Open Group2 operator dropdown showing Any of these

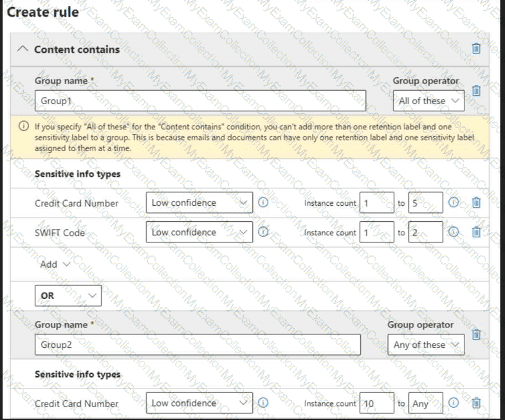point(425,345)
